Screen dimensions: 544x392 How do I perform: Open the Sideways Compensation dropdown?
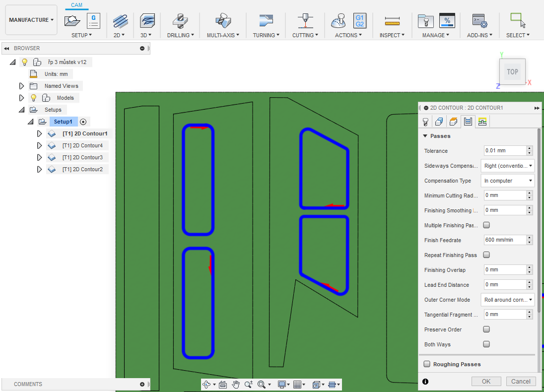click(508, 166)
